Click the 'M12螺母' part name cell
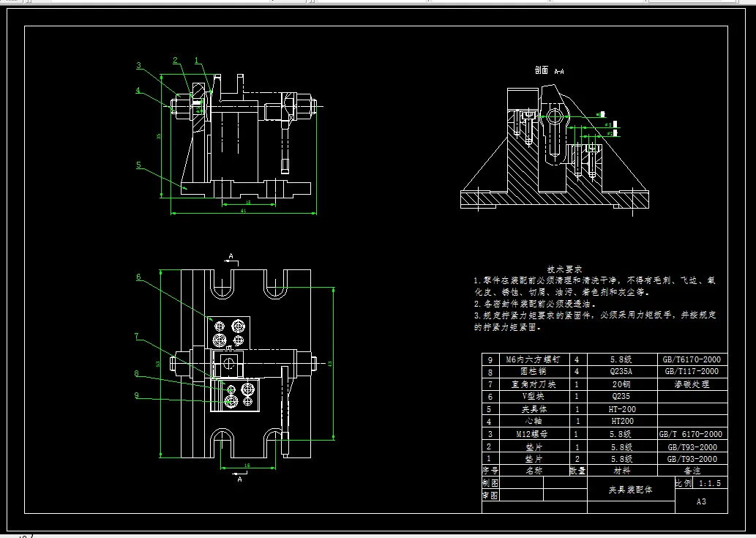 click(534, 434)
